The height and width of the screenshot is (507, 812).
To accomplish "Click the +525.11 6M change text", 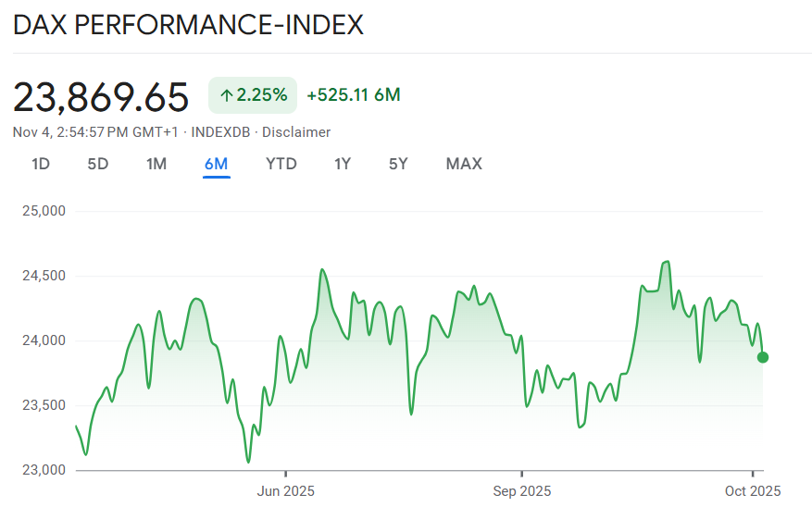I will pyautogui.click(x=354, y=95).
